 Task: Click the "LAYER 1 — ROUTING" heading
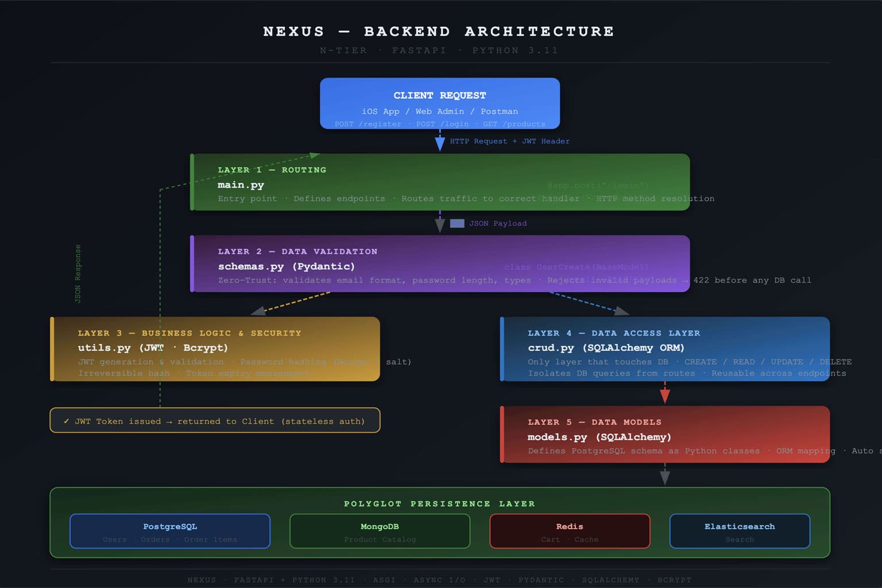pyautogui.click(x=272, y=170)
